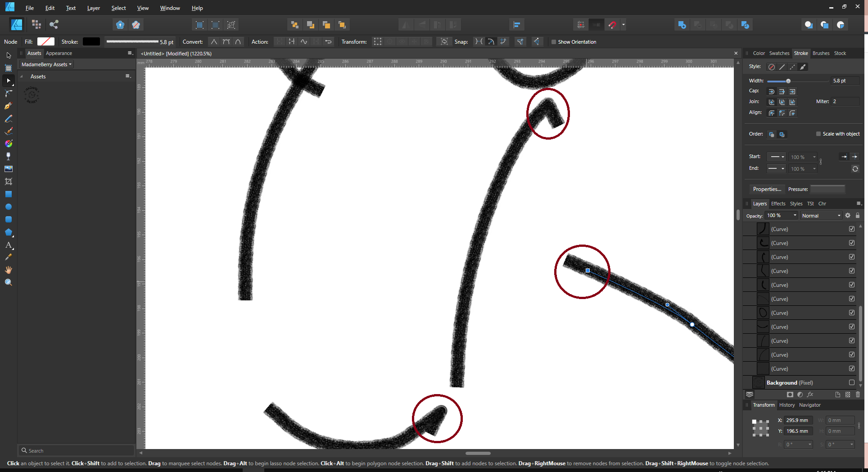
Task: Open MadameBerry Assets category dropdown
Action: tap(46, 64)
